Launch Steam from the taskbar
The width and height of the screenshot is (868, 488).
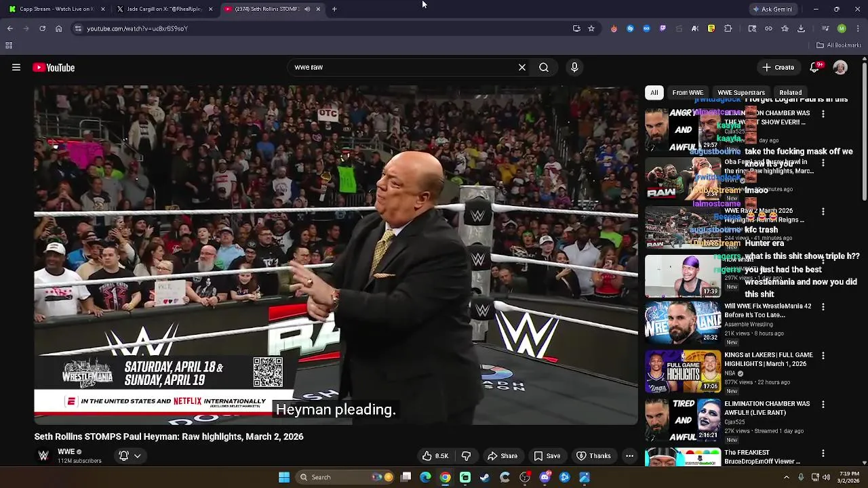[x=485, y=477]
